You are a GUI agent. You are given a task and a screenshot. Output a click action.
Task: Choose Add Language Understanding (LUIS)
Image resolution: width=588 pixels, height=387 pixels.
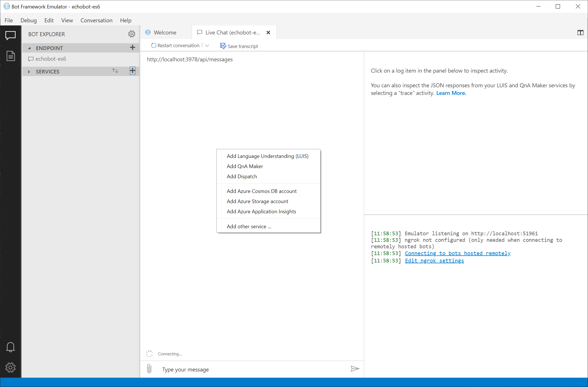pos(268,156)
